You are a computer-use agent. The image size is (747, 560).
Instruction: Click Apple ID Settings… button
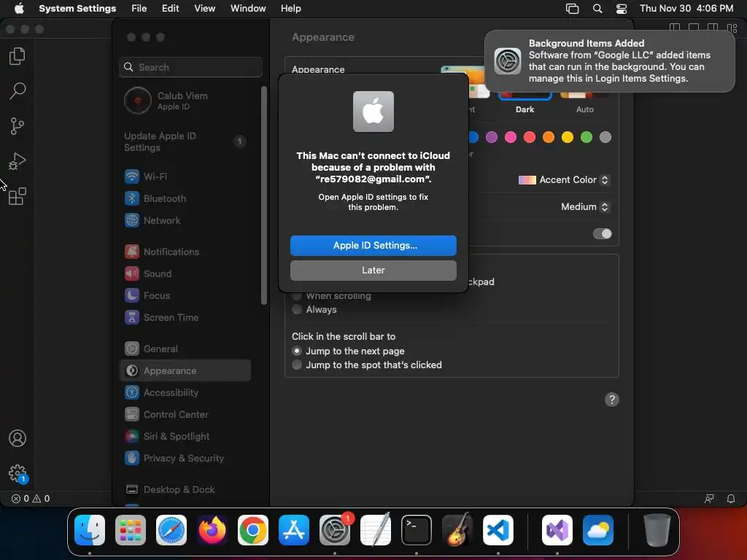[373, 246]
